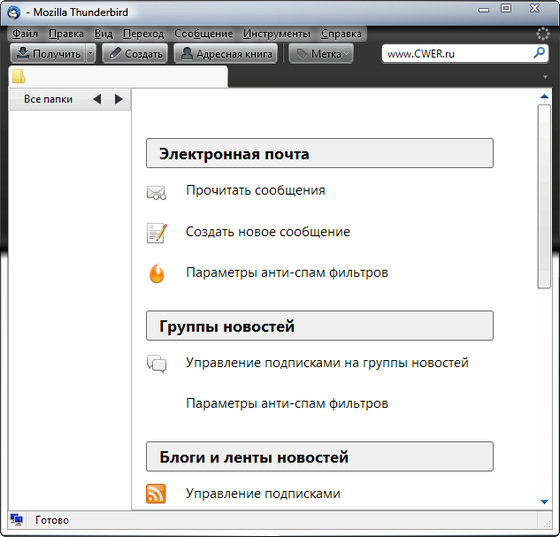Click the newsgroup subscriptions chat bubbles icon

click(x=156, y=363)
